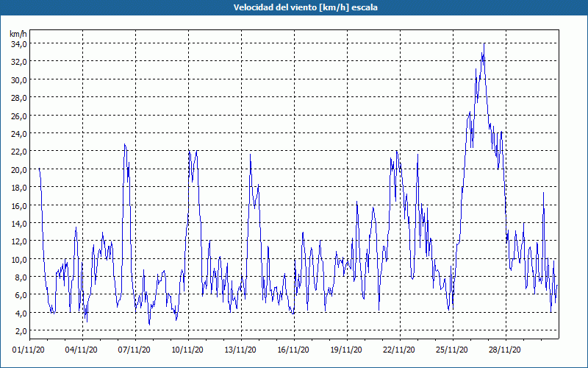Click the '19/11/20' date label
The image size is (588, 368).
click(346, 350)
